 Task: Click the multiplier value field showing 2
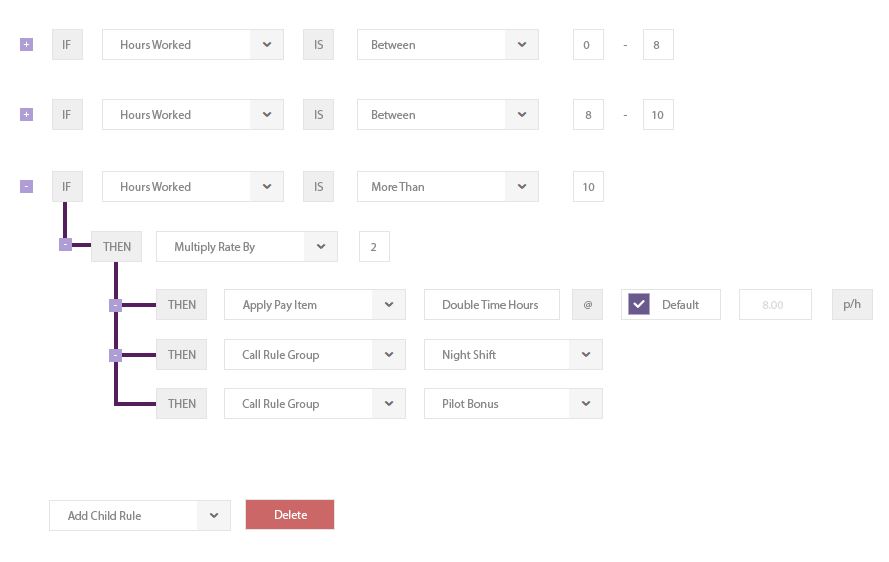click(374, 247)
